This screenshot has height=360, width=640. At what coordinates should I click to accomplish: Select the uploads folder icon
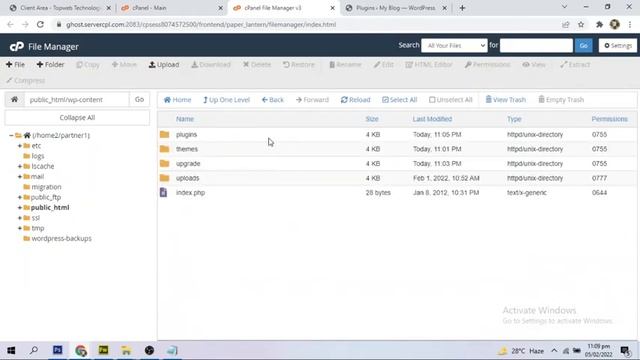164,178
